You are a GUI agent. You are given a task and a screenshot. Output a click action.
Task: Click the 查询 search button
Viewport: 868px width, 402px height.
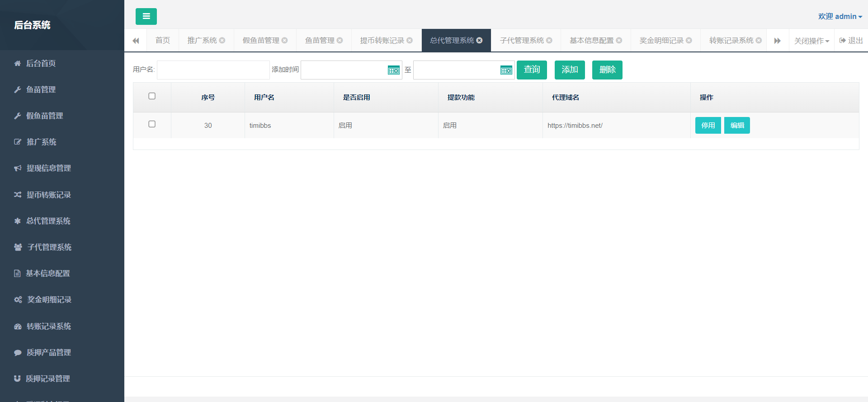532,70
